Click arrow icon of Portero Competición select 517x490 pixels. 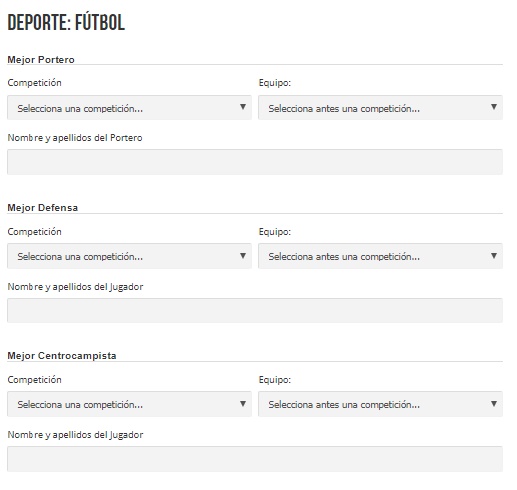tap(243, 107)
